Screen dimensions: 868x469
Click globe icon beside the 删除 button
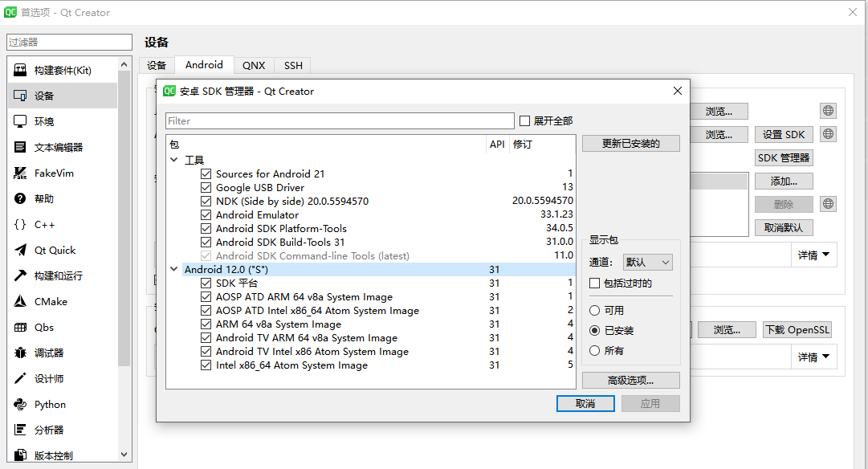click(x=828, y=204)
